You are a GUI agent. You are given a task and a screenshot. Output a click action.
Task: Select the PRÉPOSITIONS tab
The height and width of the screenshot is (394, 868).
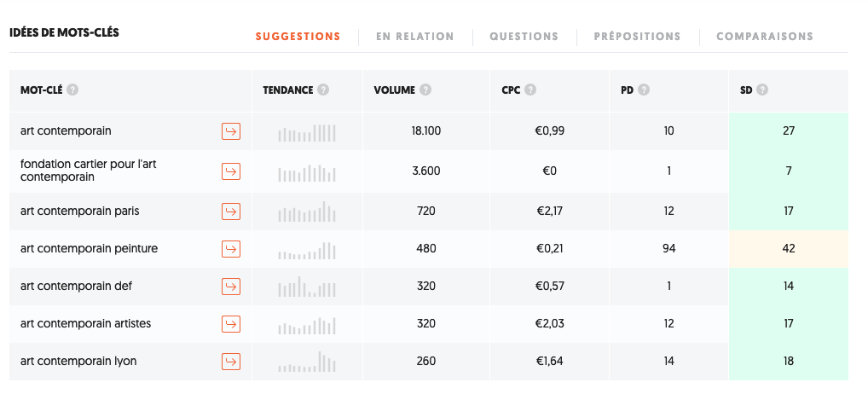pyautogui.click(x=637, y=37)
